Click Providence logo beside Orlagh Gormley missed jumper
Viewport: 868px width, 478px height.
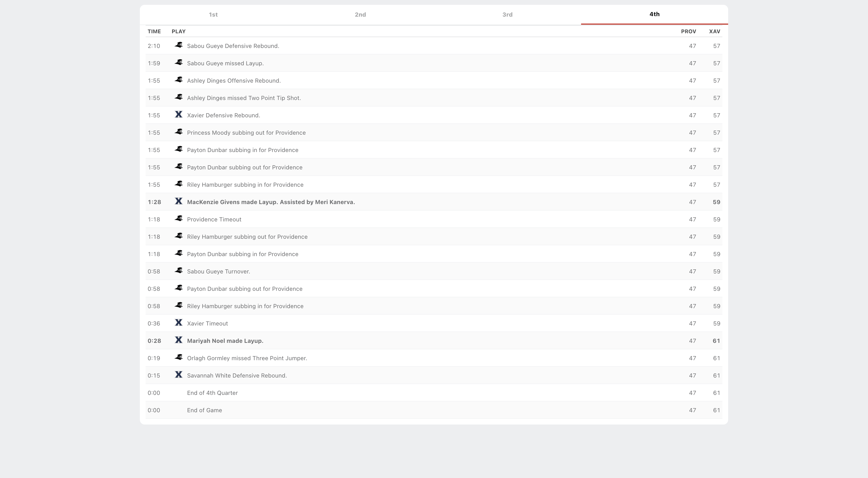179,358
